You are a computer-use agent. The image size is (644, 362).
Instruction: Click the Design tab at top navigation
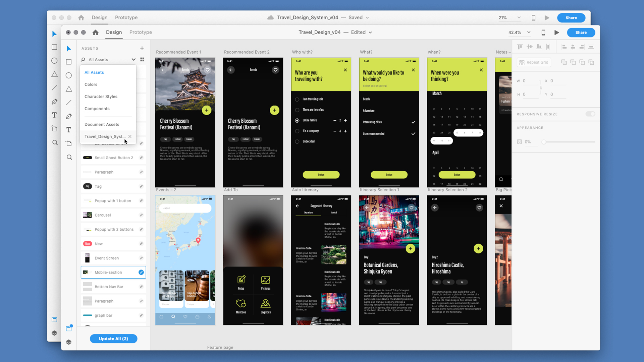pos(114,32)
